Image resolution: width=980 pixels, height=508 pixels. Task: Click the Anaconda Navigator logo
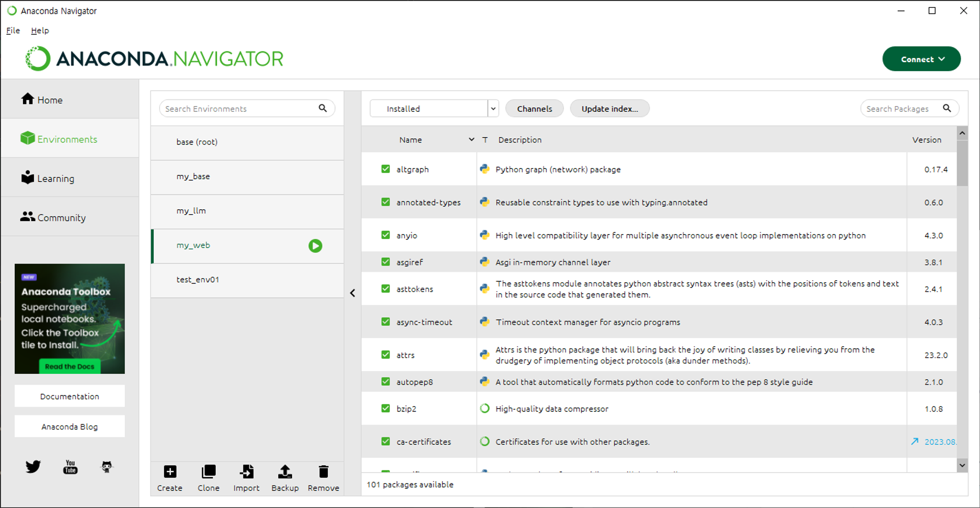click(x=154, y=59)
